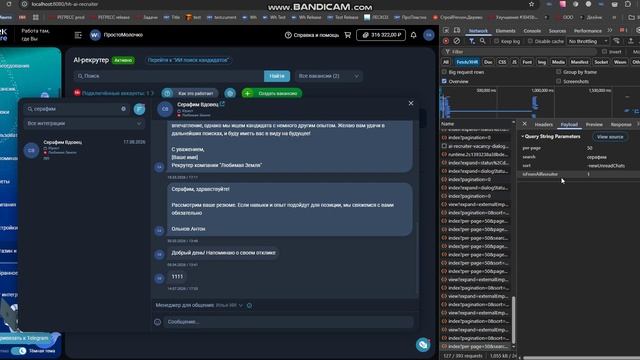This screenshot has height=360, width=640.
Task: Click the import HAR upload icon
Action: (631, 41)
